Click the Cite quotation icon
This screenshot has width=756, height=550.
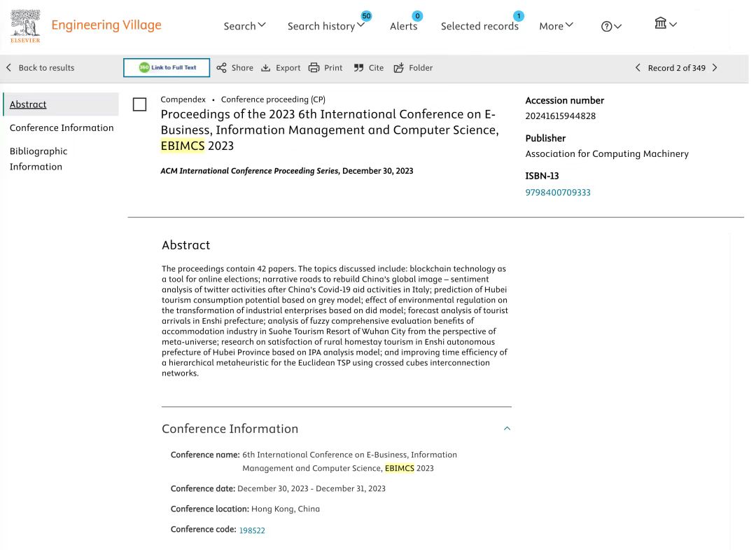click(358, 68)
